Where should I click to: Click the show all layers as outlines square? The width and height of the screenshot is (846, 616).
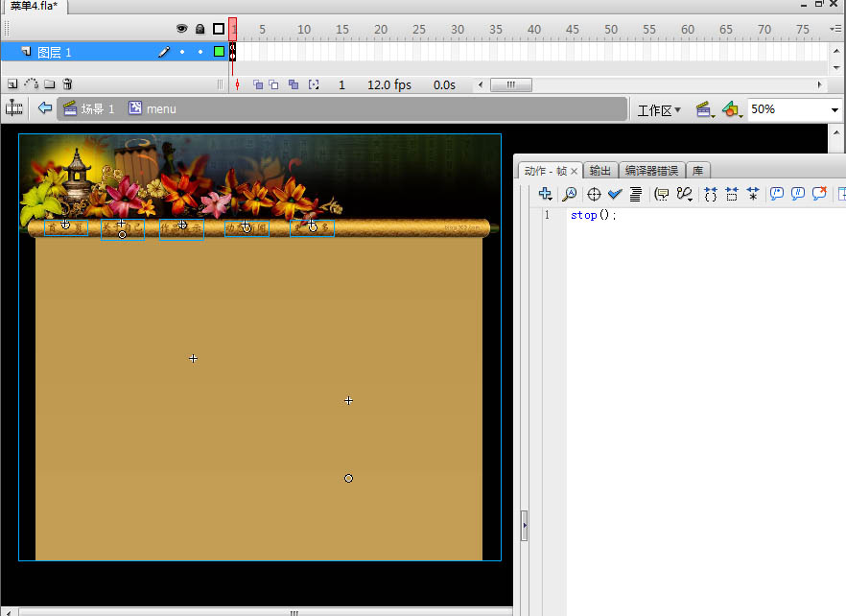tap(219, 29)
